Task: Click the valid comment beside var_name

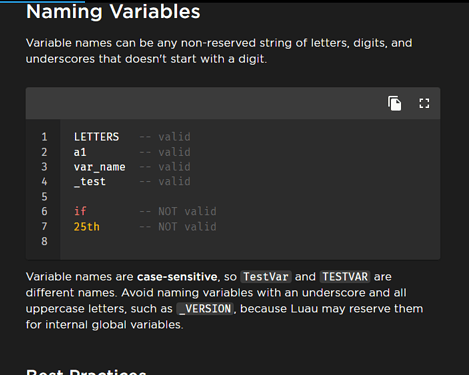Action: click(x=165, y=167)
